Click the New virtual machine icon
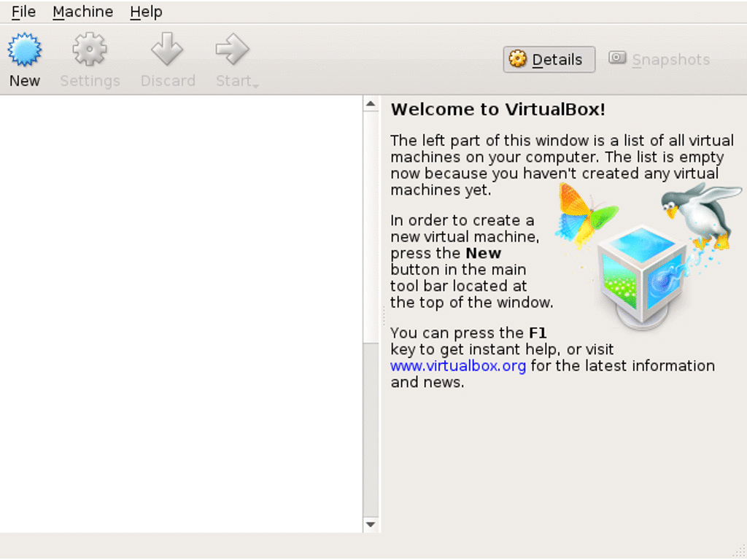The image size is (747, 560). (x=24, y=49)
